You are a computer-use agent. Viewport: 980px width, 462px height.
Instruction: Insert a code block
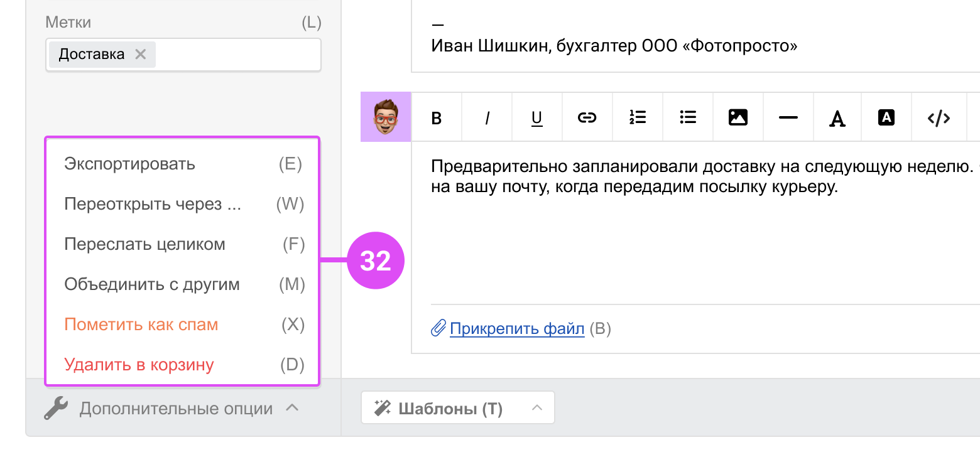[939, 117]
